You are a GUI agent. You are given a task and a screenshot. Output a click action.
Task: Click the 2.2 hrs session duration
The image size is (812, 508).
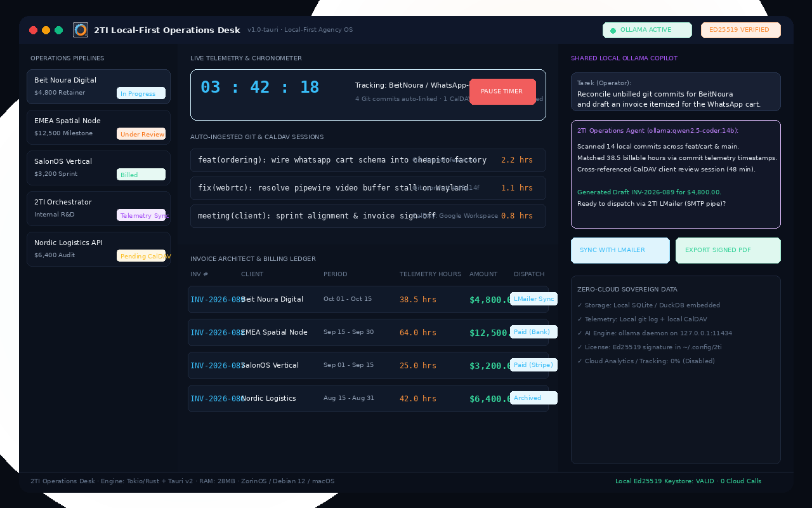click(x=517, y=160)
